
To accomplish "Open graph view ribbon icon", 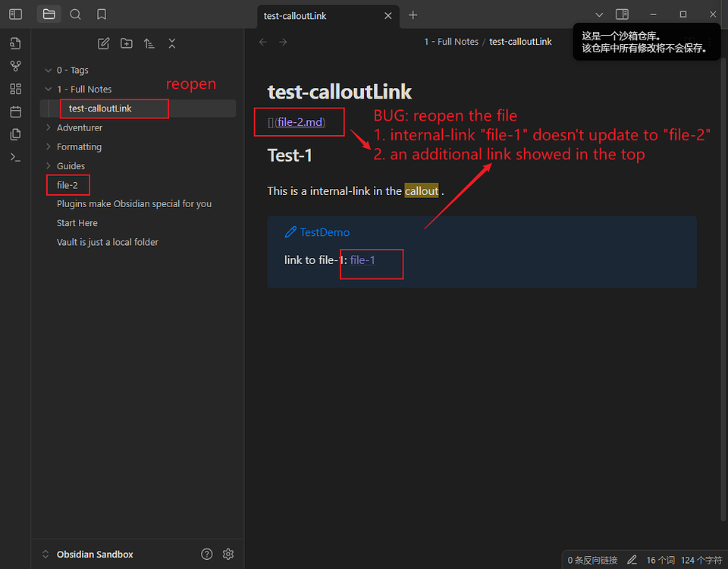I will [15, 66].
